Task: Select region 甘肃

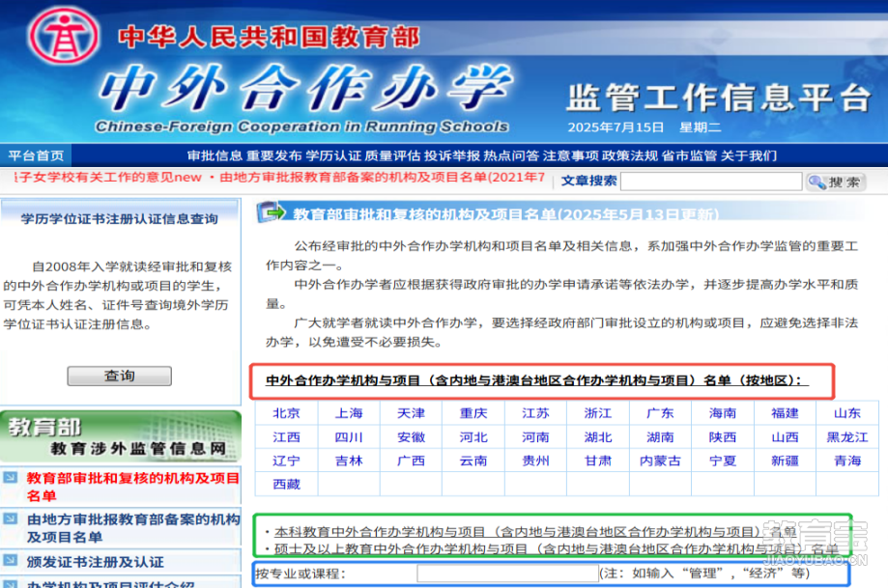Action: click(x=598, y=461)
